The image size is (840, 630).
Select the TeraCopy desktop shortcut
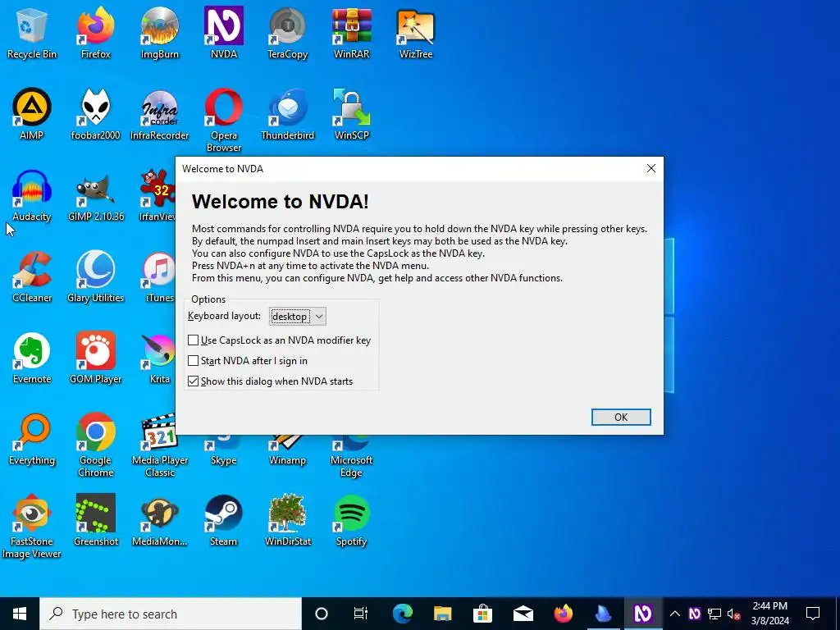pos(288,33)
